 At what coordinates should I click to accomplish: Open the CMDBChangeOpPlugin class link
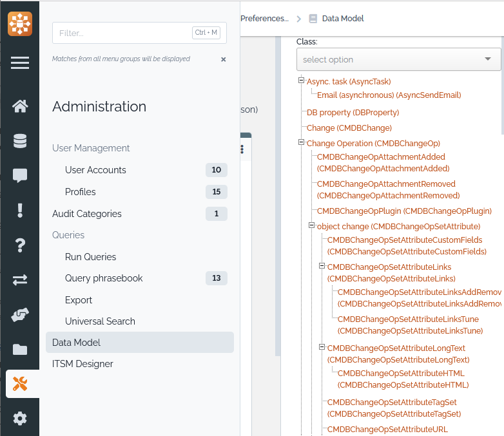404,211
